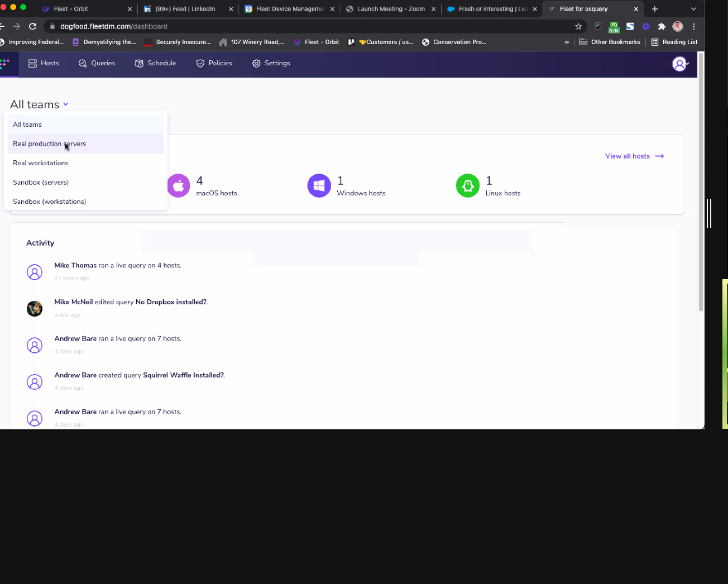
Task: Open the Hosts nav item
Action: click(44, 63)
